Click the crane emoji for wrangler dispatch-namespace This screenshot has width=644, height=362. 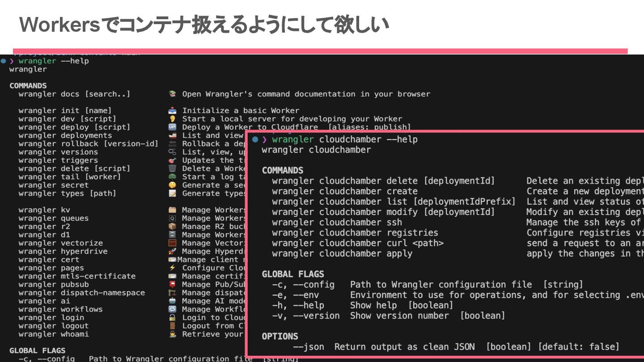172,293
